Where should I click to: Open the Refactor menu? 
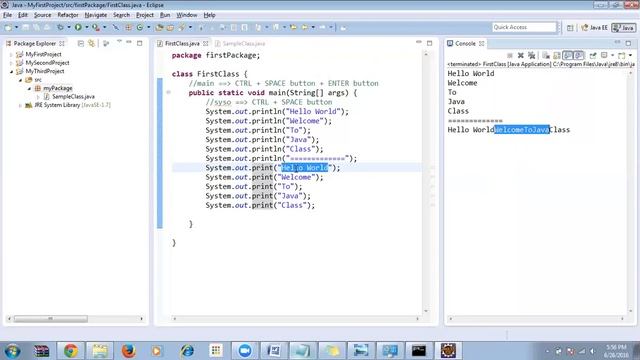tap(68, 15)
